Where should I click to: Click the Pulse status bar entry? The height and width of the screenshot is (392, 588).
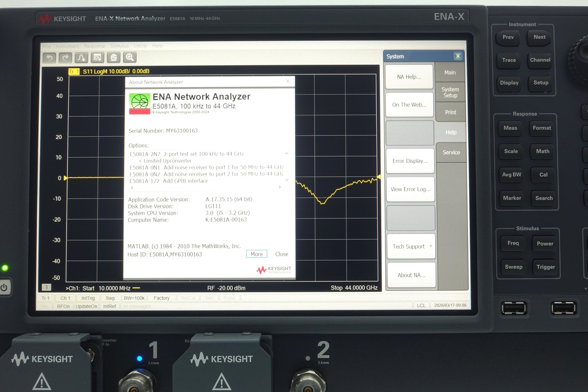229,298
